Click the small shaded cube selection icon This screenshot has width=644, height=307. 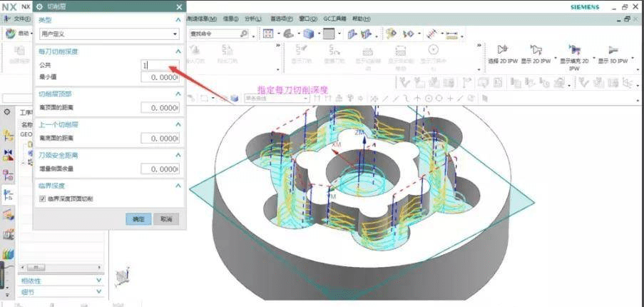pos(235,99)
